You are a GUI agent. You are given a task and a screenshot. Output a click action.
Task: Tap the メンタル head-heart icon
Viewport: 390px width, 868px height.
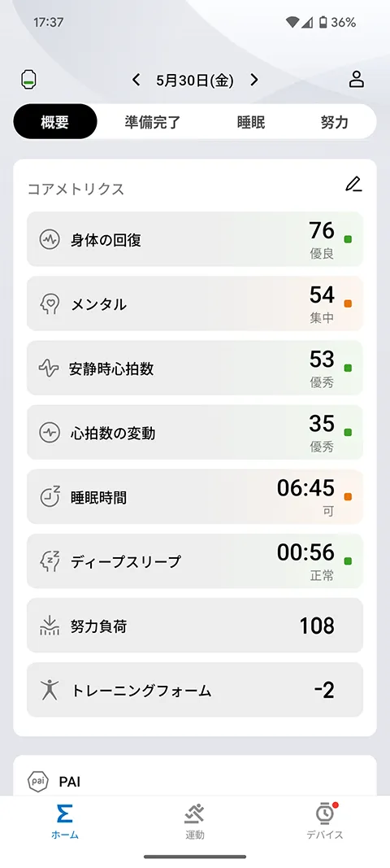[50, 304]
